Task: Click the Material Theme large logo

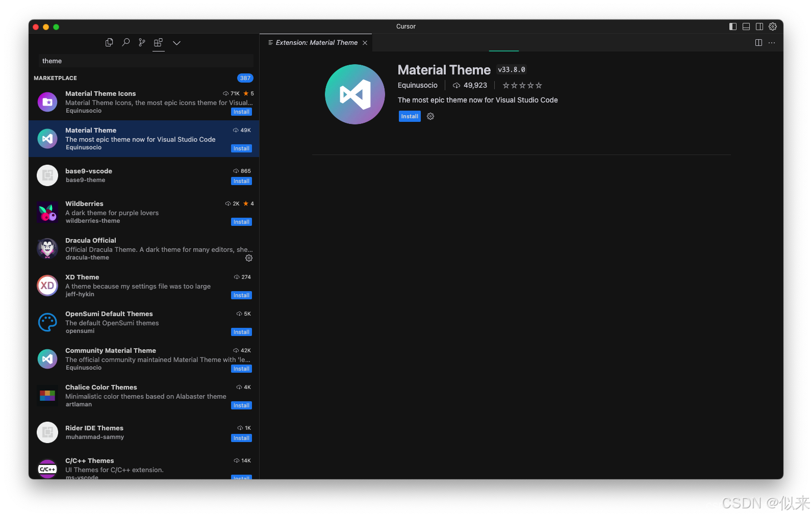Action: (x=355, y=94)
